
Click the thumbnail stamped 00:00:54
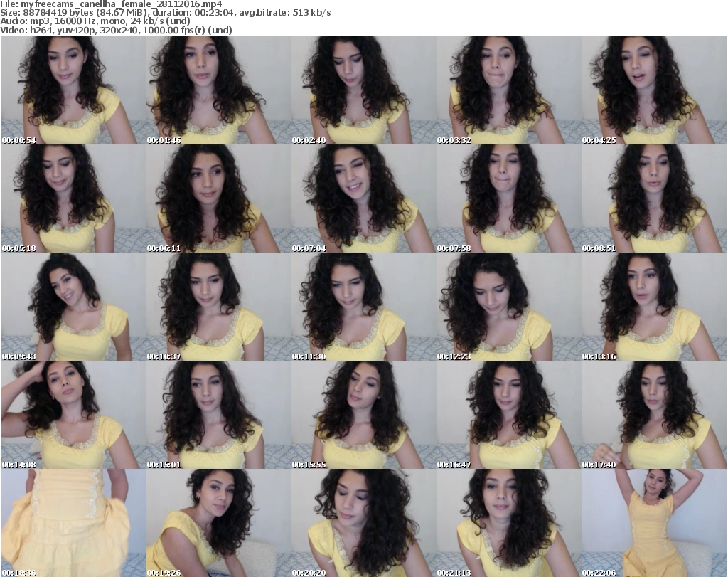74,90
